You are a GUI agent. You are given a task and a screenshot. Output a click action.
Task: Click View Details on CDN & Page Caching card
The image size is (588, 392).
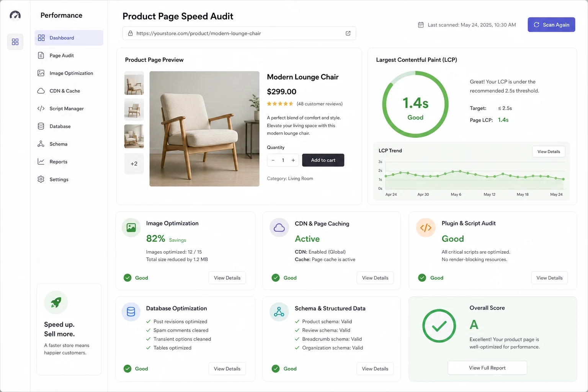[x=375, y=278]
